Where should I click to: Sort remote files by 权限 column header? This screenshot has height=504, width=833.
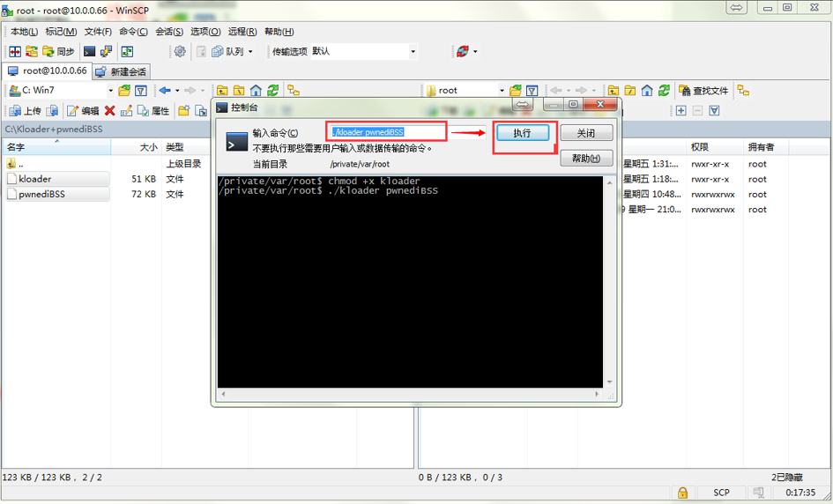(713, 147)
